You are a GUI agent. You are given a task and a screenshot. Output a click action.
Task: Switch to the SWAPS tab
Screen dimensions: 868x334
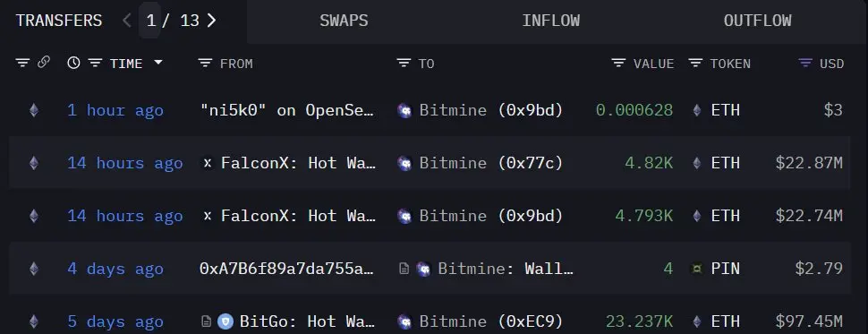pyautogui.click(x=344, y=21)
